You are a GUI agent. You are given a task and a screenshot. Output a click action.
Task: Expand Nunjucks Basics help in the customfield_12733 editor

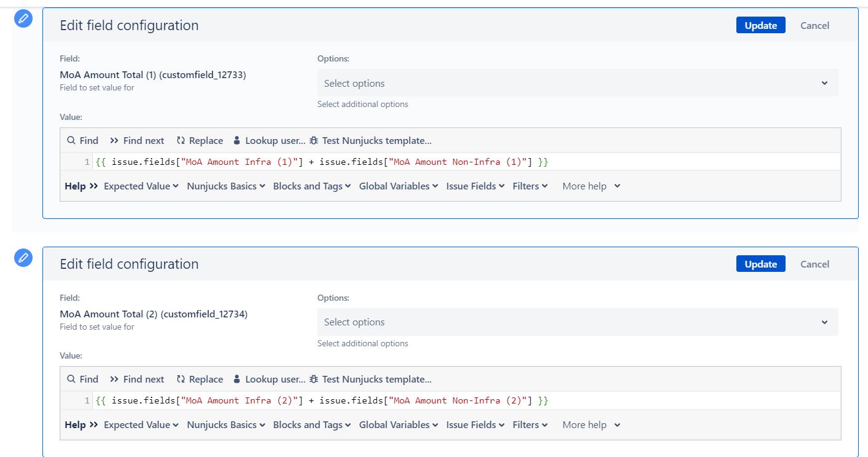226,186
